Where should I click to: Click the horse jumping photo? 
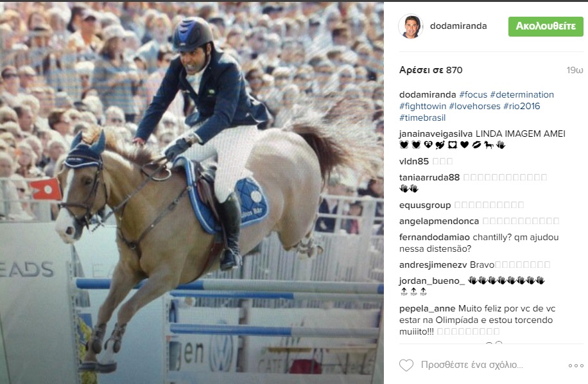point(192,193)
